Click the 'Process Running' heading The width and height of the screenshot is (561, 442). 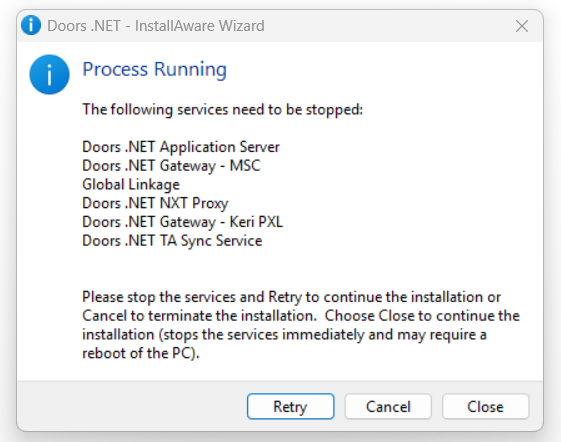[155, 69]
